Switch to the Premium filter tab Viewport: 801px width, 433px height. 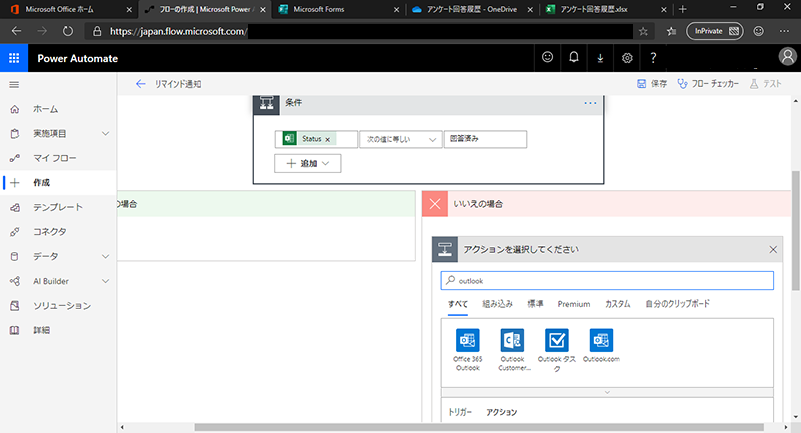[574, 304]
